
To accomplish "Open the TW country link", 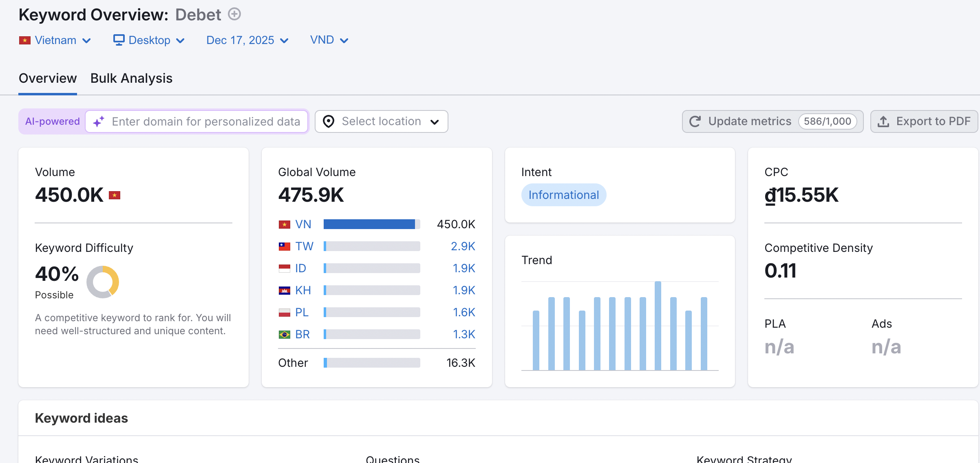I will [304, 246].
